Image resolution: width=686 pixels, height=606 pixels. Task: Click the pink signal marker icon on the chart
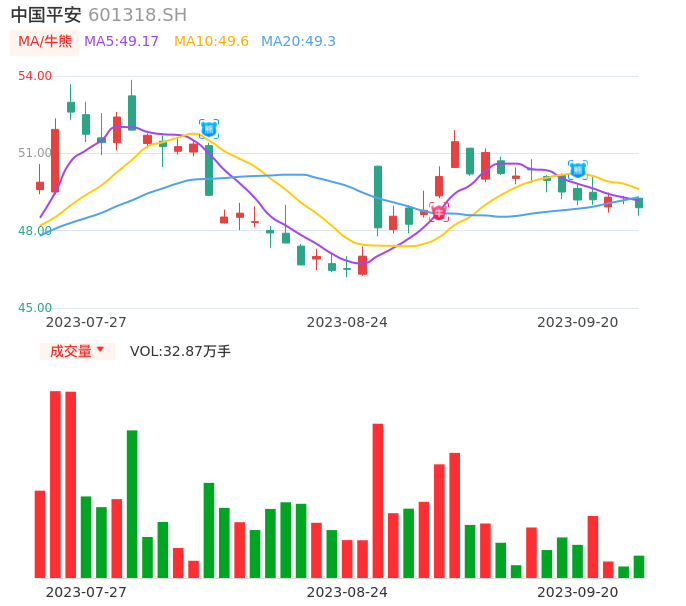pyautogui.click(x=439, y=212)
